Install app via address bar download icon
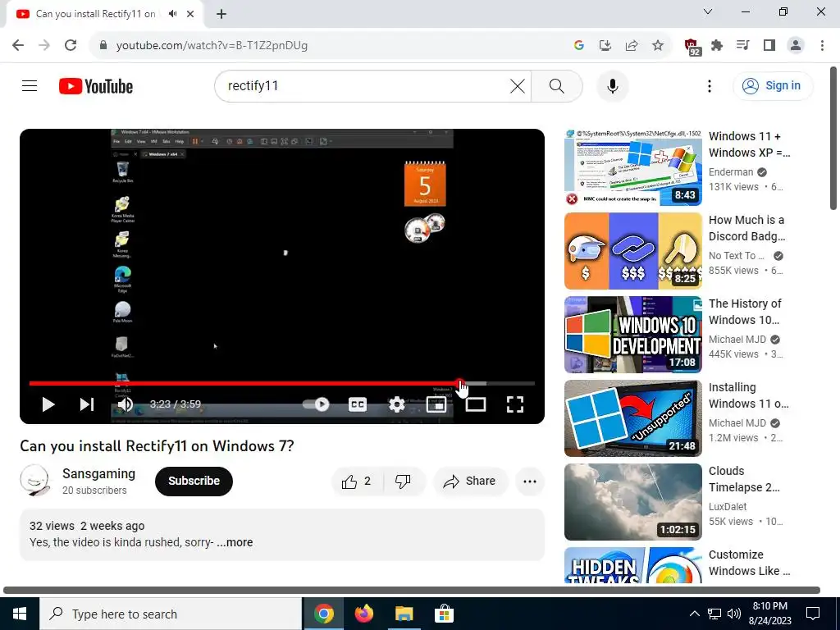The width and height of the screenshot is (840, 630). point(605,45)
